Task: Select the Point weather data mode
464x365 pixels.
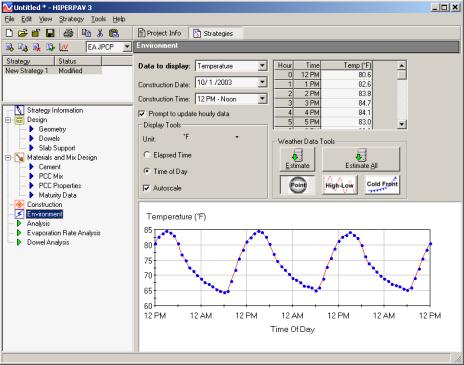Action: click(297, 185)
